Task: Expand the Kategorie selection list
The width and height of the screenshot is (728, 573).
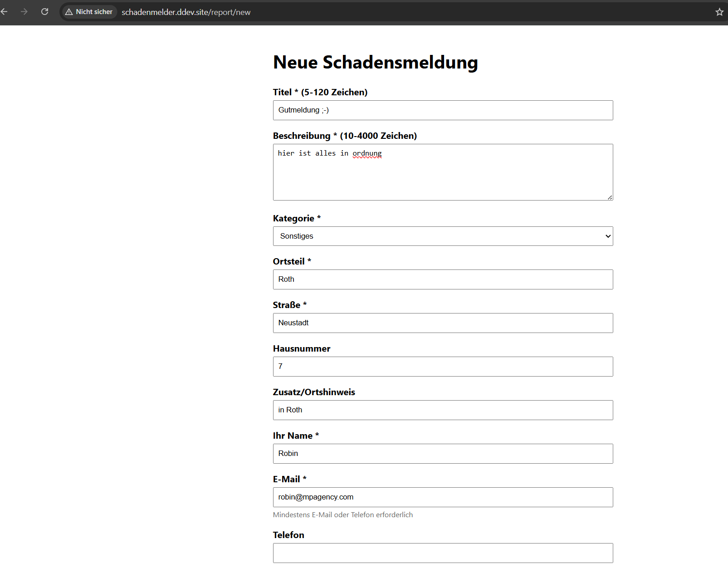Action: [443, 236]
